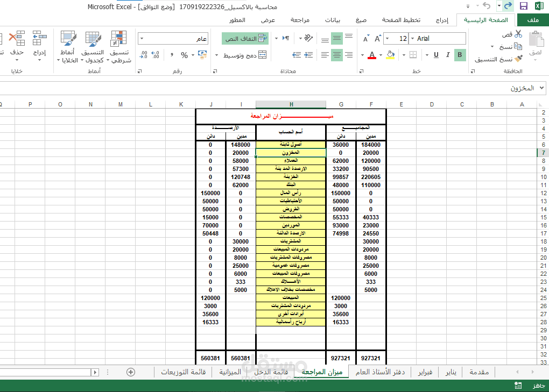The height and width of the screenshot is (392, 549).
Task: Open the Copy (نسخ) dropdown arrow
Action: [492, 46]
